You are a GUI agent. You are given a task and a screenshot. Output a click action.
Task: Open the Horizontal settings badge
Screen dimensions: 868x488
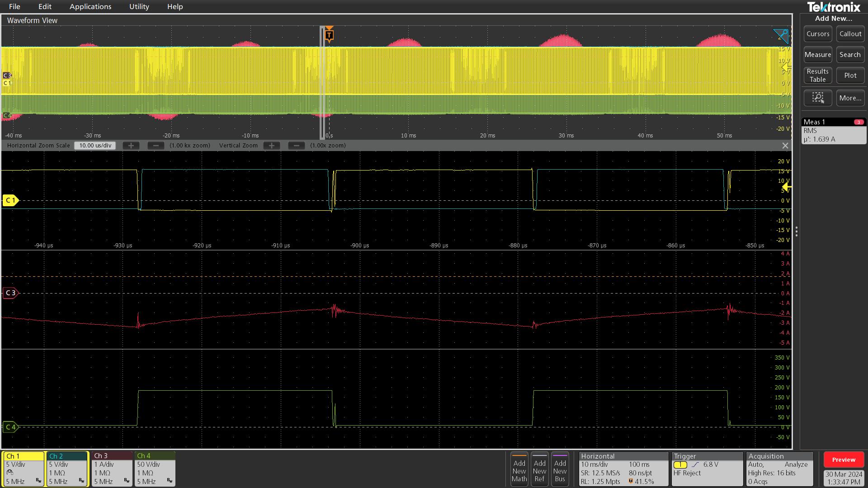point(623,469)
